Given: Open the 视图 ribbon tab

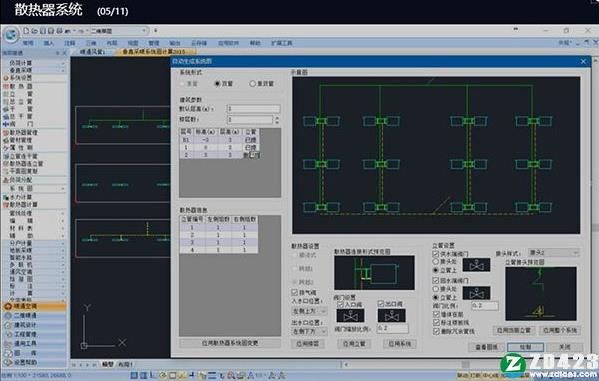Looking at the screenshot, I should [x=133, y=43].
